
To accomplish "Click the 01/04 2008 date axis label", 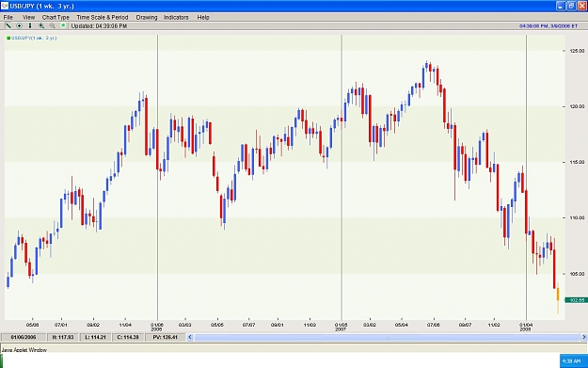I will pos(526,327).
